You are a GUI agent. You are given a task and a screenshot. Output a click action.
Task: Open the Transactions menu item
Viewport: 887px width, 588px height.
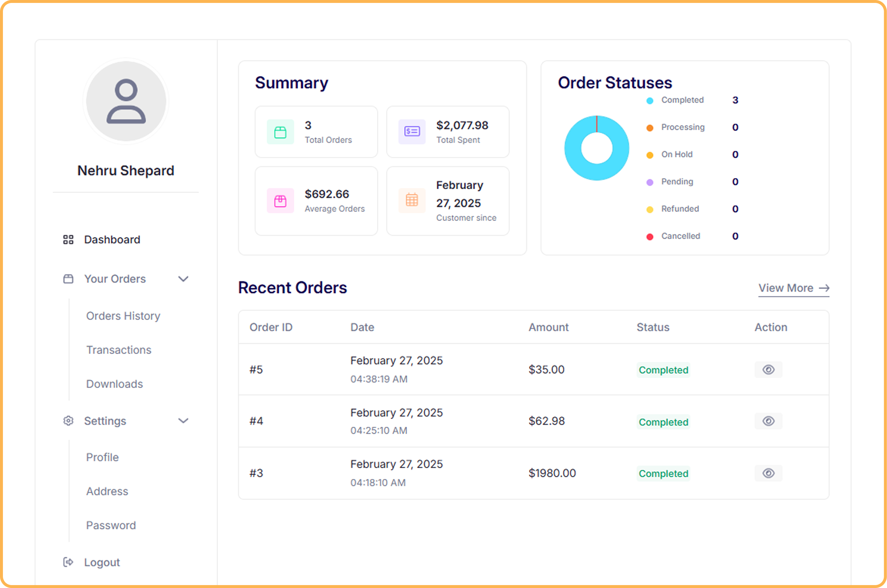pos(119,350)
